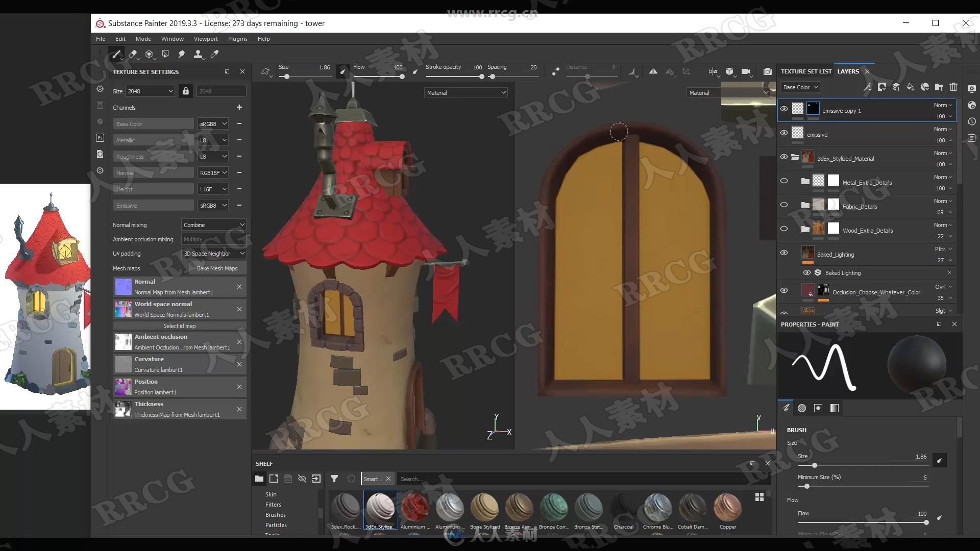Select the Material picker eyedropper
The image size is (980, 551).
215,54
